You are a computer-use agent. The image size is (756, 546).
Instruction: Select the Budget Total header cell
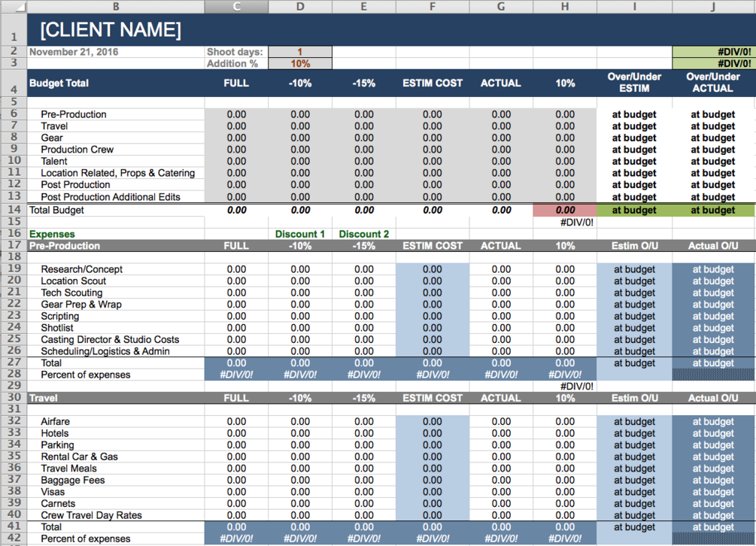click(x=59, y=83)
